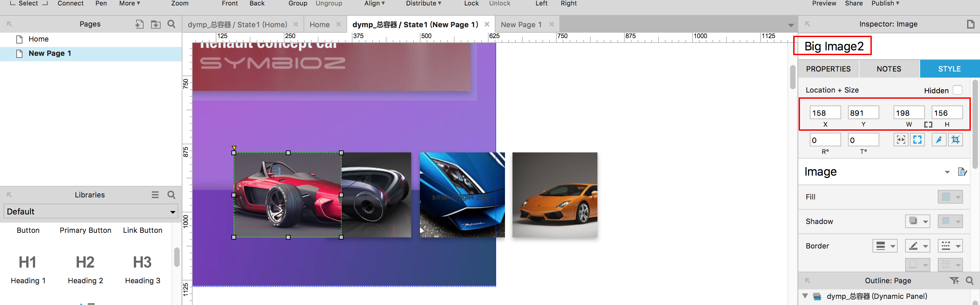Open the Distribute dropdown menu

[x=423, y=3]
